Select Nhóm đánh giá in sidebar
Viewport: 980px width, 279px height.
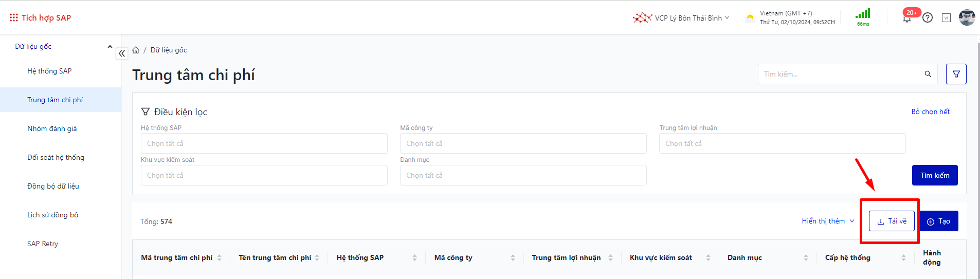52,128
